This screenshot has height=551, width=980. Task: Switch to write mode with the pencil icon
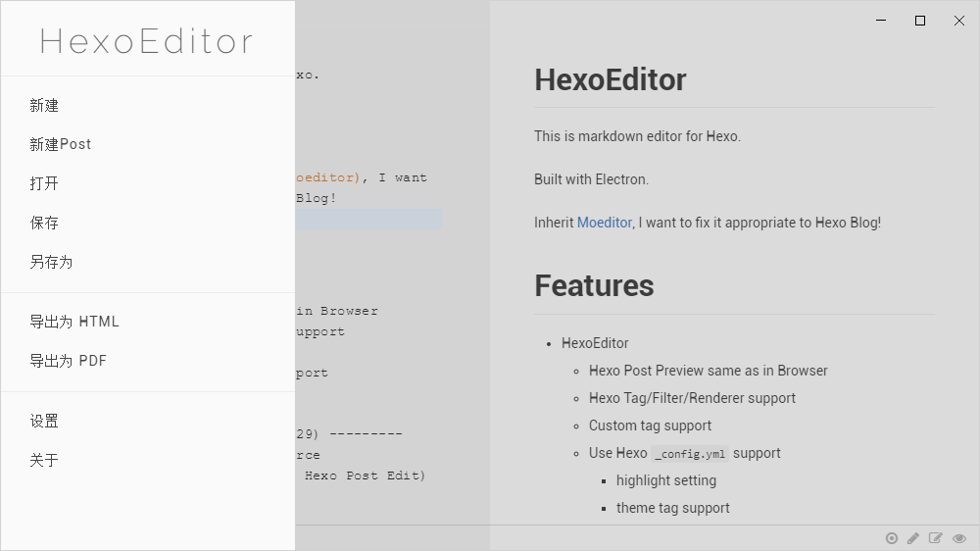pos(913,538)
